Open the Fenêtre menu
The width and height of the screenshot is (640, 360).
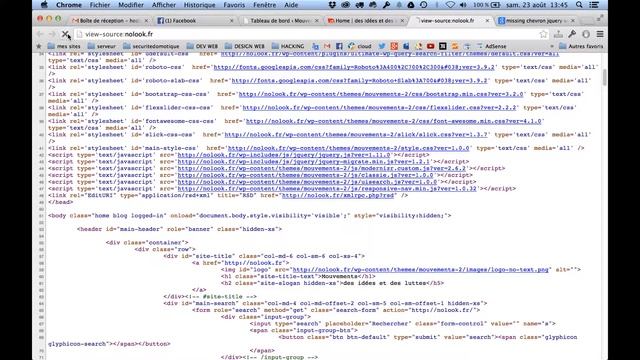coord(264,5)
